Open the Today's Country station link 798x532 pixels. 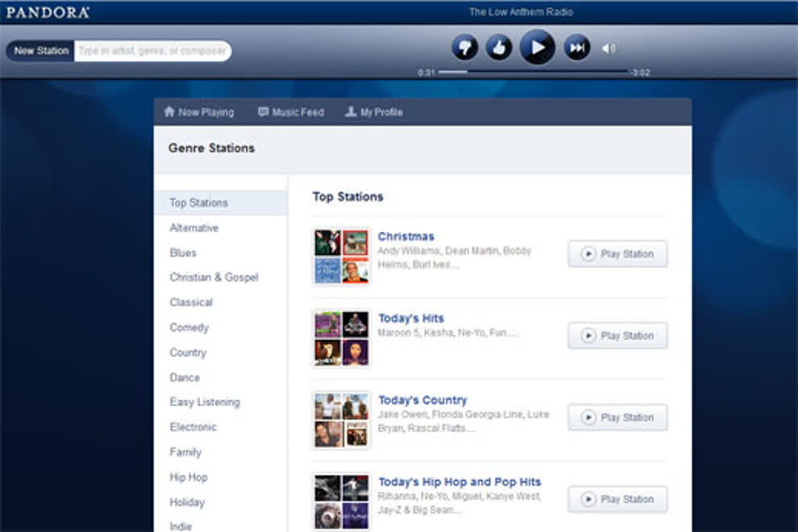tap(422, 400)
